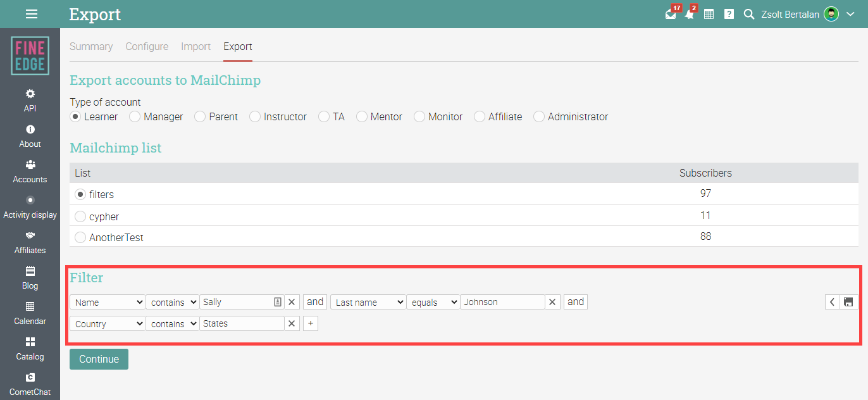Viewport: 868px width, 400px height.
Task: Open Accounts in the sidebar
Action: pyautogui.click(x=30, y=172)
